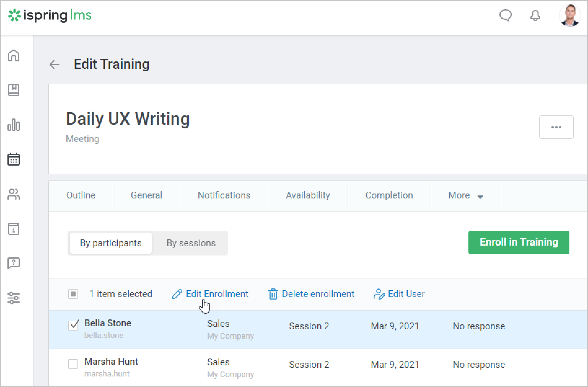Image resolution: width=588 pixels, height=387 pixels.
Task: Open the calendar Events icon in sidebar
Action: 14,159
